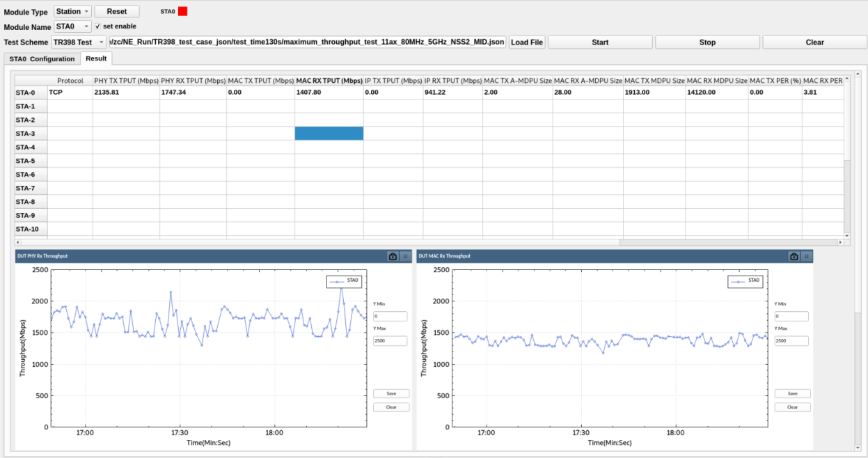This screenshot has width=868, height=458.
Task: Click the lock icon on PHY Rx Throughput chart
Action: click(x=393, y=256)
